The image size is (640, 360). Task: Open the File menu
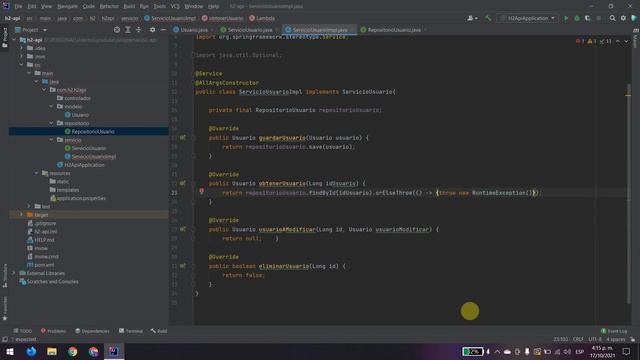click(x=18, y=7)
